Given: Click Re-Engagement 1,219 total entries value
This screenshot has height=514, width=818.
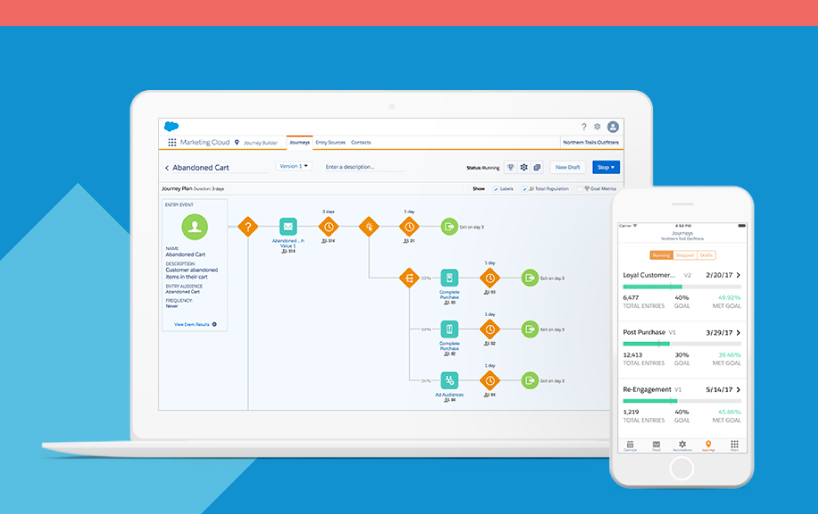Looking at the screenshot, I should 631,412.
